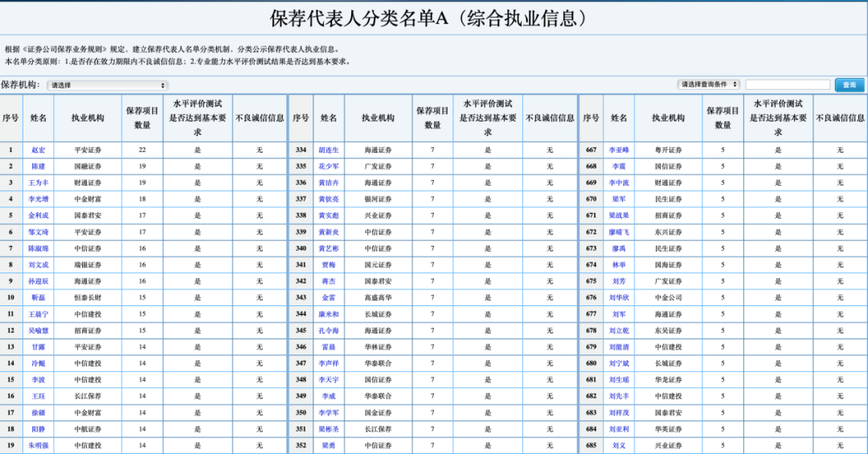Open 刘先丰's name link
Image resolution: width=868 pixels, height=454 pixels.
[619, 396]
